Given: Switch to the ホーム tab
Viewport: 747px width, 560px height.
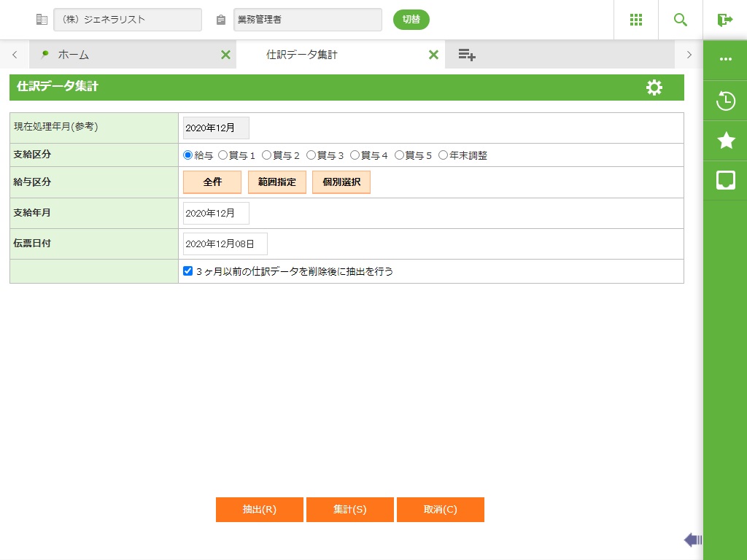Looking at the screenshot, I should point(73,55).
